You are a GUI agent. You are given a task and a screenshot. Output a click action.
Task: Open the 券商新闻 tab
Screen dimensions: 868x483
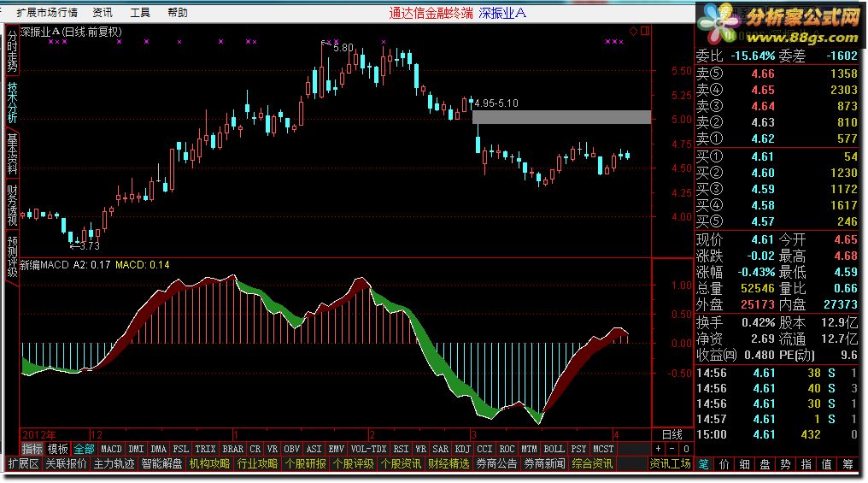(x=545, y=463)
